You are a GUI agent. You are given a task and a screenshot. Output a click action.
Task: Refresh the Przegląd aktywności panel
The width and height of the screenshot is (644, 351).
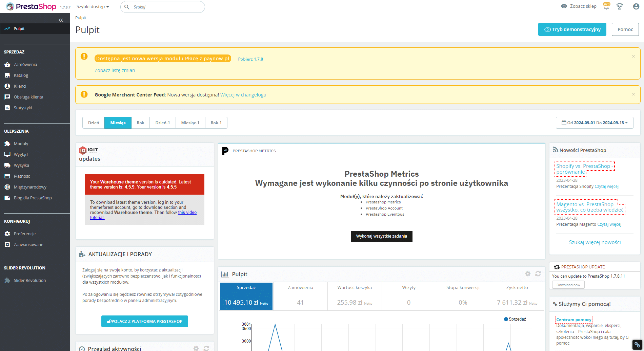coord(206,348)
